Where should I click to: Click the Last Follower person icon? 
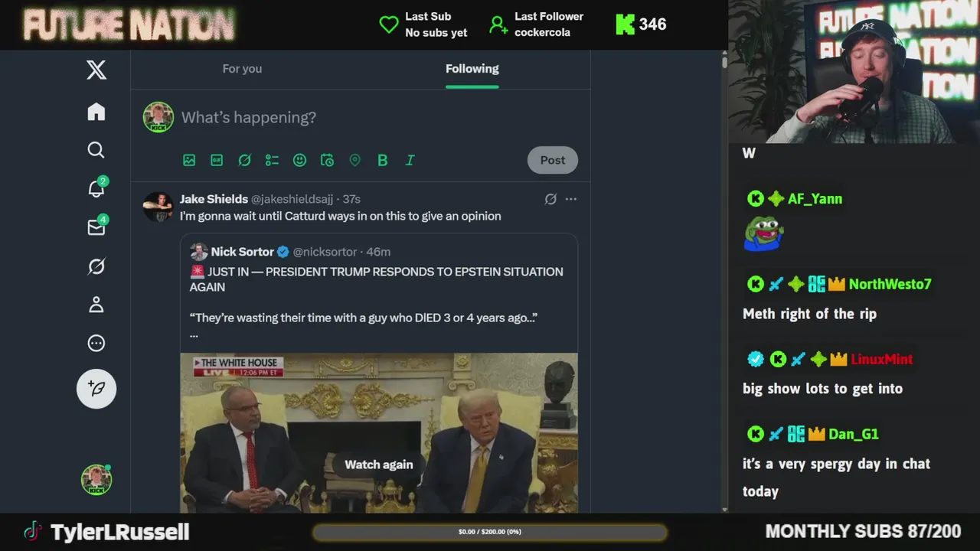pos(498,24)
